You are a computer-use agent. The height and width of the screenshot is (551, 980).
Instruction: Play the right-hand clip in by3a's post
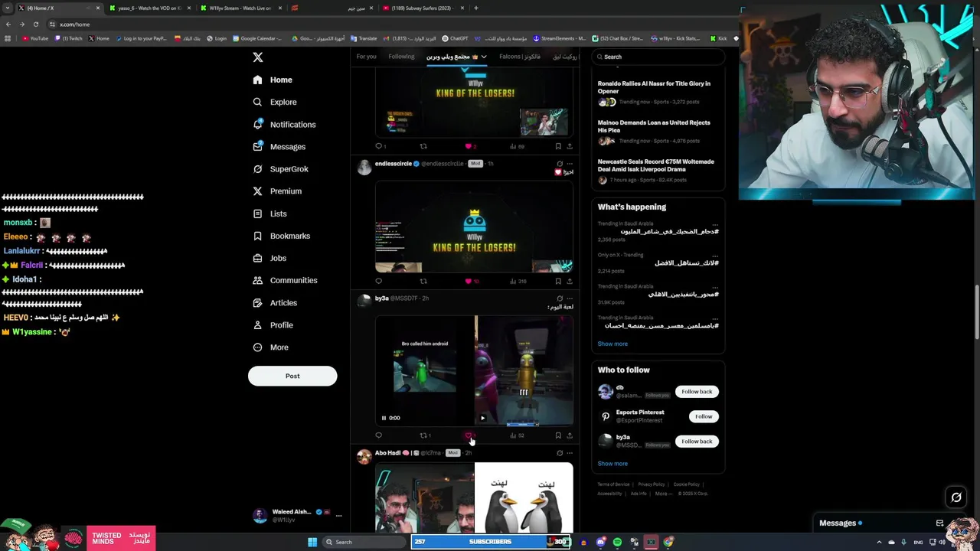point(482,418)
